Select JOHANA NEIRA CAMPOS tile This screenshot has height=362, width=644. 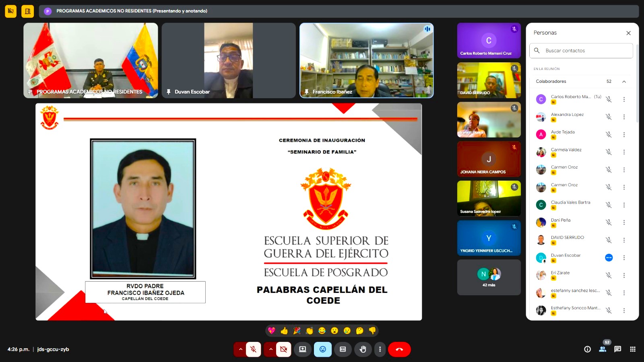tap(489, 159)
